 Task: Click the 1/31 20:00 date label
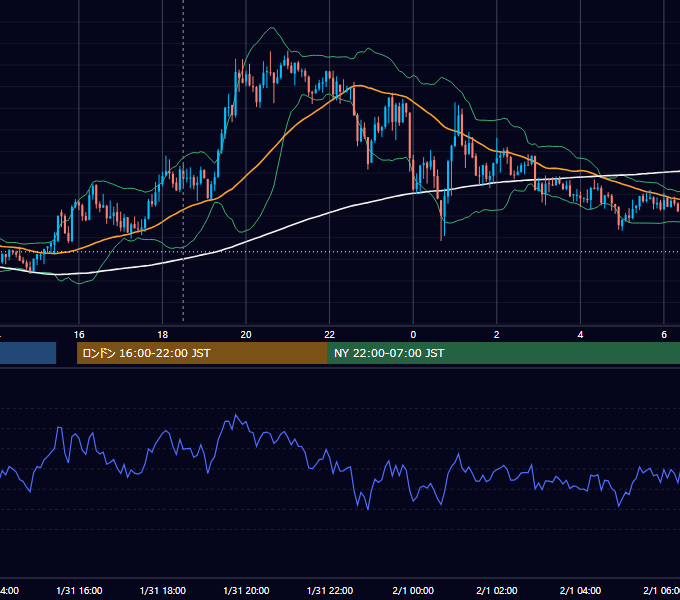pos(246,591)
